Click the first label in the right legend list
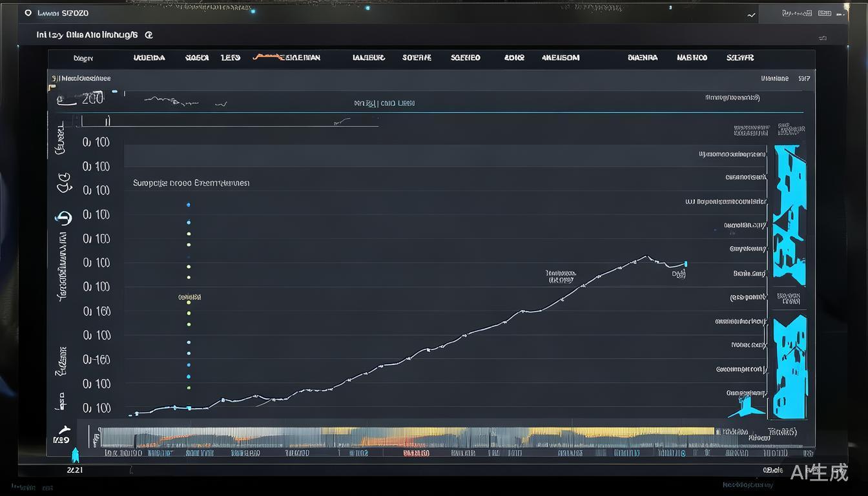 click(733, 154)
